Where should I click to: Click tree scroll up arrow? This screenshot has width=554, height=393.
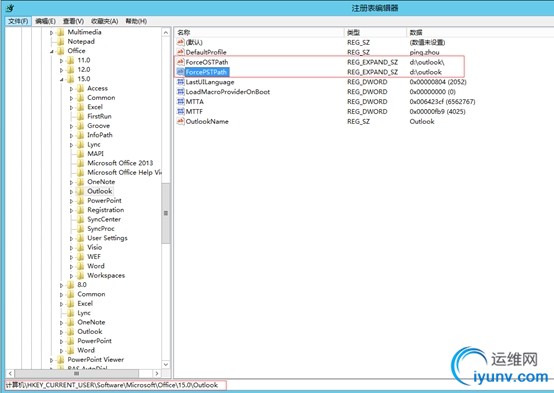(166, 33)
